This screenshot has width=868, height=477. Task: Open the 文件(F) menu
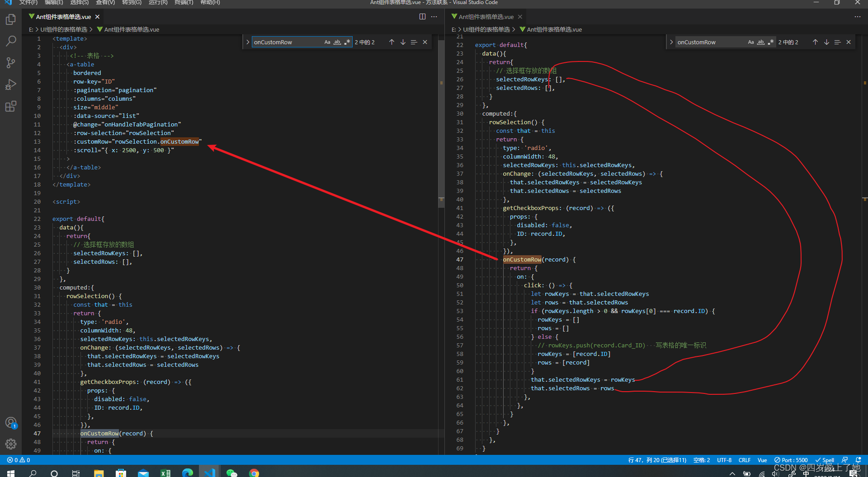coord(28,2)
